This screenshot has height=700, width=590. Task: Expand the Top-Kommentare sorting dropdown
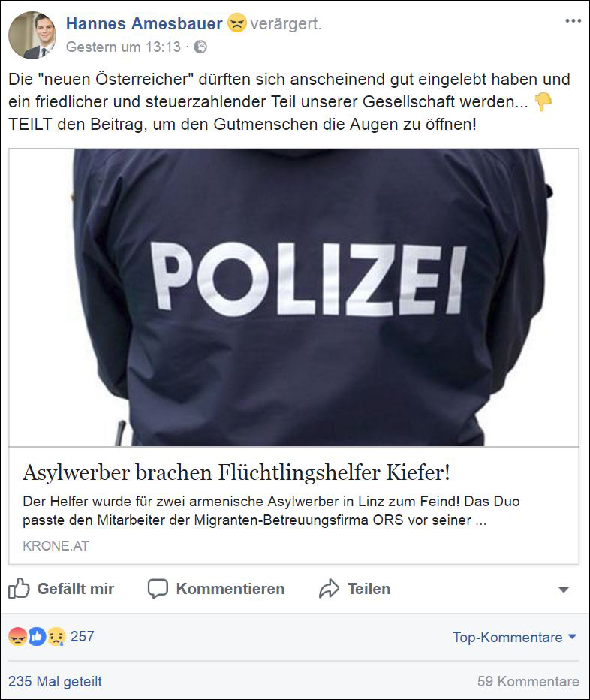pos(515,637)
